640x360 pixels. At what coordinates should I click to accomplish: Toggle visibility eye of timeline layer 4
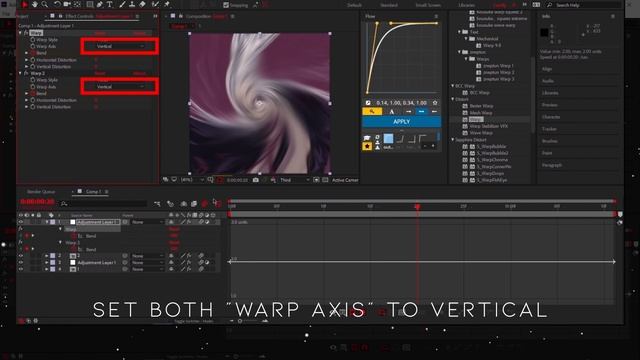(20, 269)
